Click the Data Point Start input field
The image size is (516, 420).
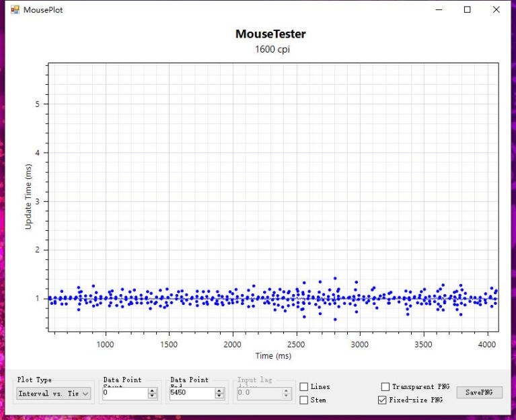[x=124, y=392]
